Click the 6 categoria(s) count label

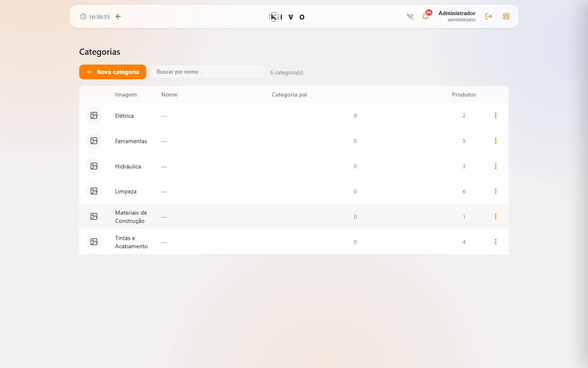click(x=287, y=72)
